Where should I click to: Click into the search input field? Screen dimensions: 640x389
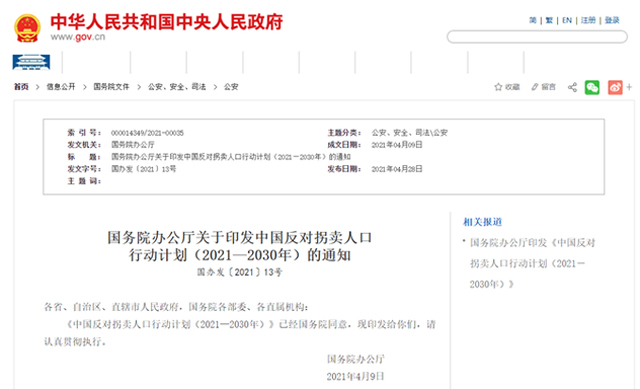pos(537,37)
